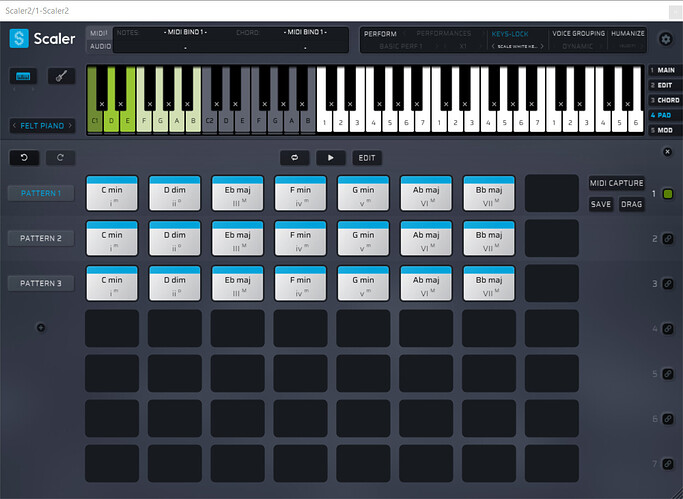Viewport: 683px width, 499px height.
Task: Click the green C1 piano key
Action: click(x=93, y=121)
